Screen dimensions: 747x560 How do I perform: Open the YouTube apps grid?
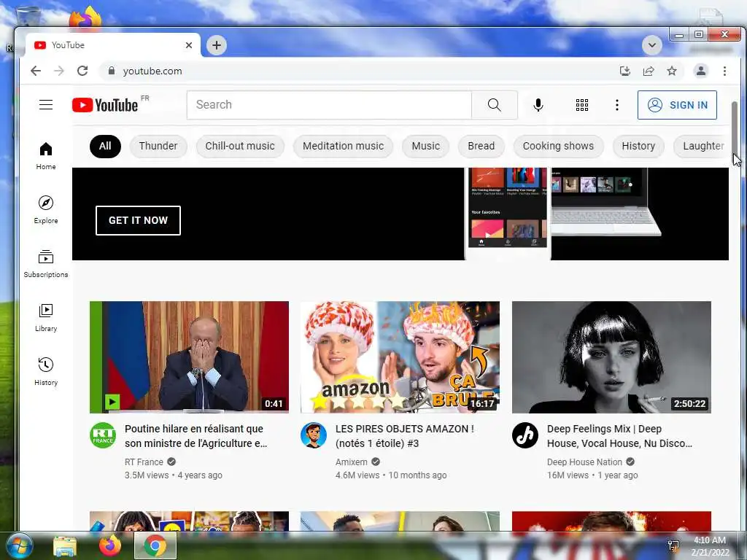[x=581, y=105]
